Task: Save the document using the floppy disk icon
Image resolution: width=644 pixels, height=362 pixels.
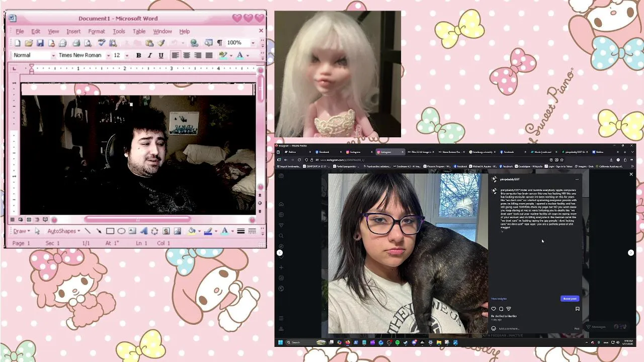Action: coord(40,43)
